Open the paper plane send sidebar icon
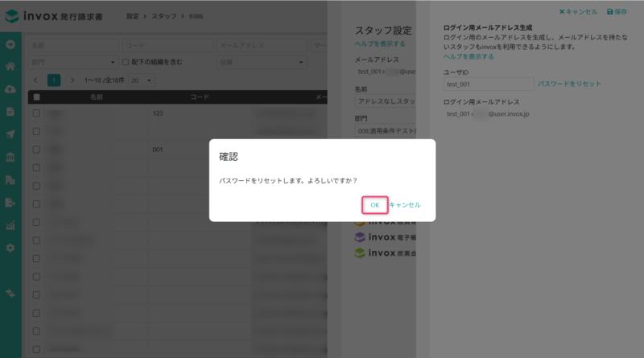 pos(10,134)
